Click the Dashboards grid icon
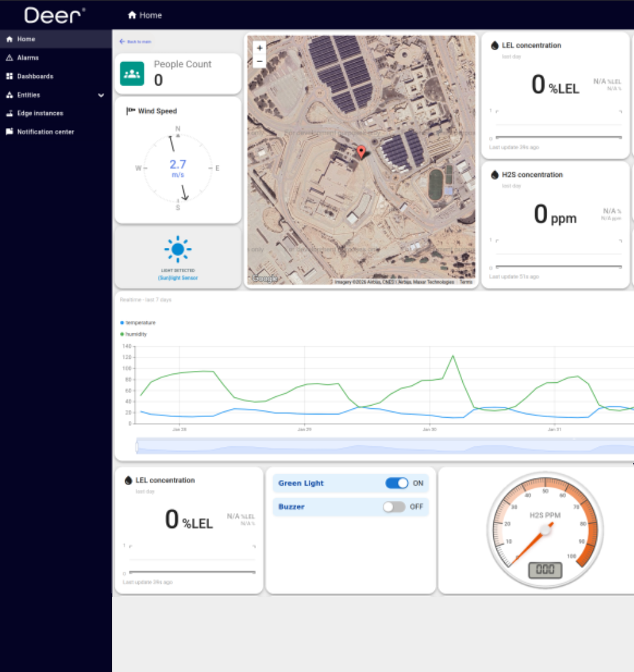The width and height of the screenshot is (634, 672). click(x=10, y=76)
